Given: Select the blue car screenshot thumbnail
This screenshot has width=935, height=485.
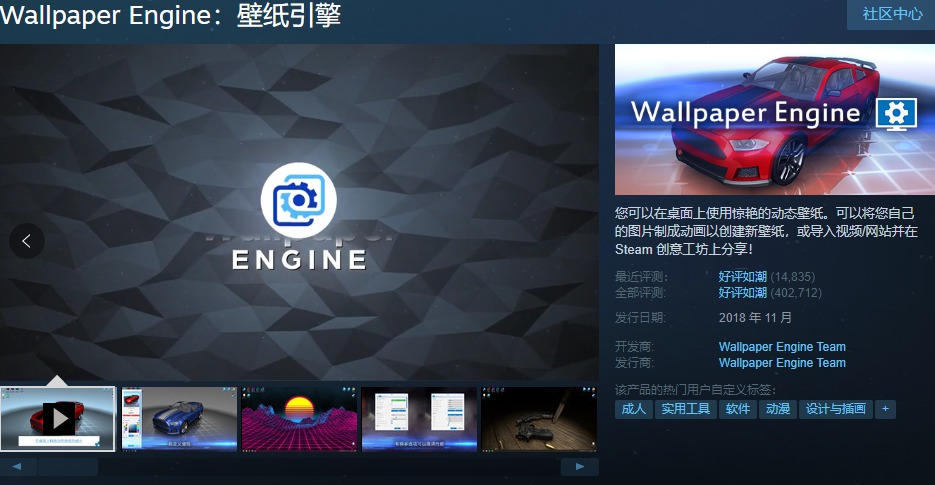Looking at the screenshot, I should (x=179, y=419).
